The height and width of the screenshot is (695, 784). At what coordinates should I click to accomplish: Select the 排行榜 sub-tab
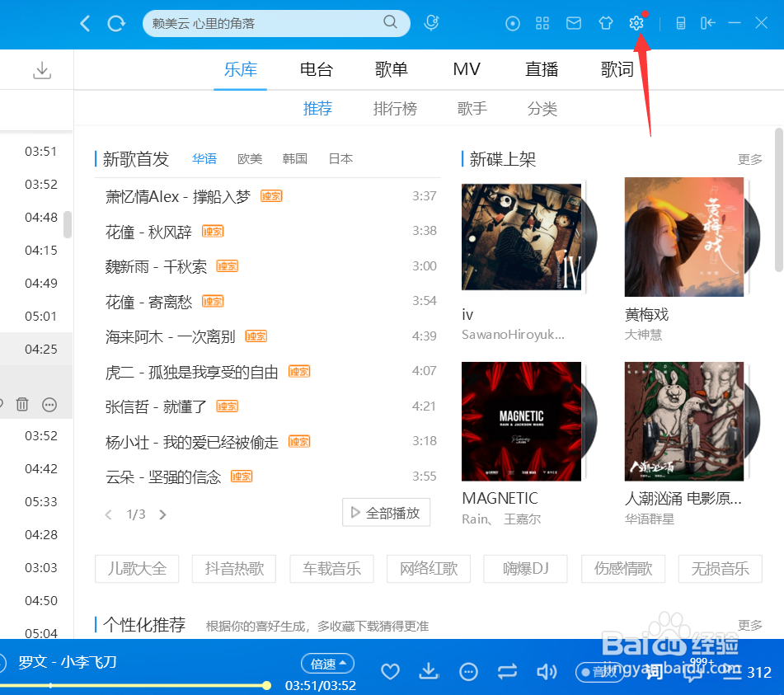395,109
